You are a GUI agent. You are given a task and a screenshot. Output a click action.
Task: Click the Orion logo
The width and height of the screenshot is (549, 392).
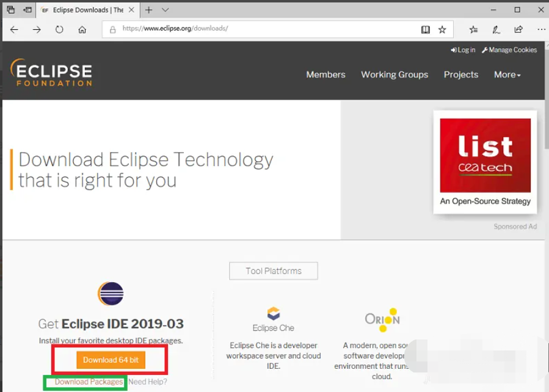(382, 318)
